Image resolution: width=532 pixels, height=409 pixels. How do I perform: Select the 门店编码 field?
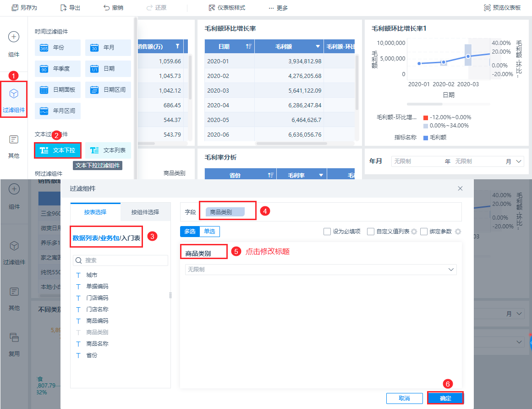(x=98, y=298)
